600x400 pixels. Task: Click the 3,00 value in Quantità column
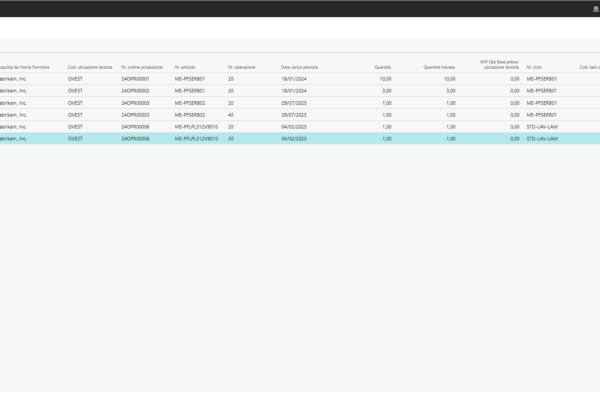click(385, 90)
